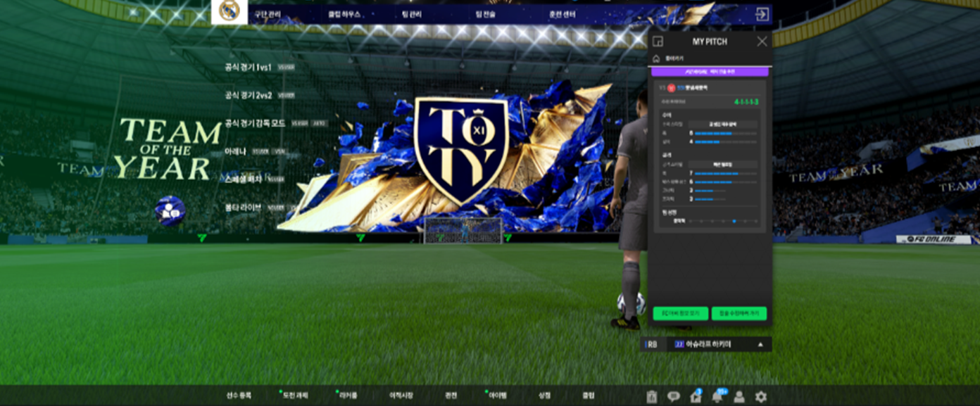The width and height of the screenshot is (980, 406).
Task: Click the Real Madrid club crest
Action: 229,11
